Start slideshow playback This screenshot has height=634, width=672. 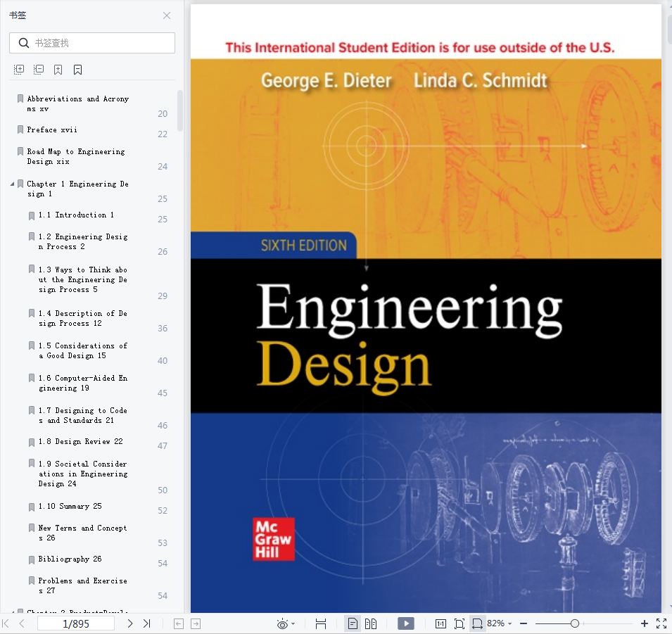click(406, 623)
